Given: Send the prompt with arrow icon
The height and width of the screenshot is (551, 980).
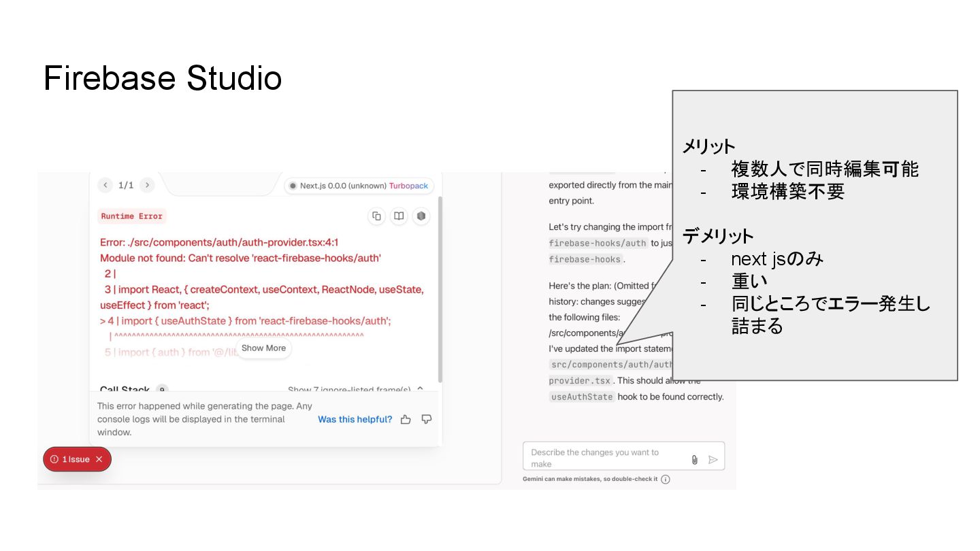Looking at the screenshot, I should click(713, 460).
